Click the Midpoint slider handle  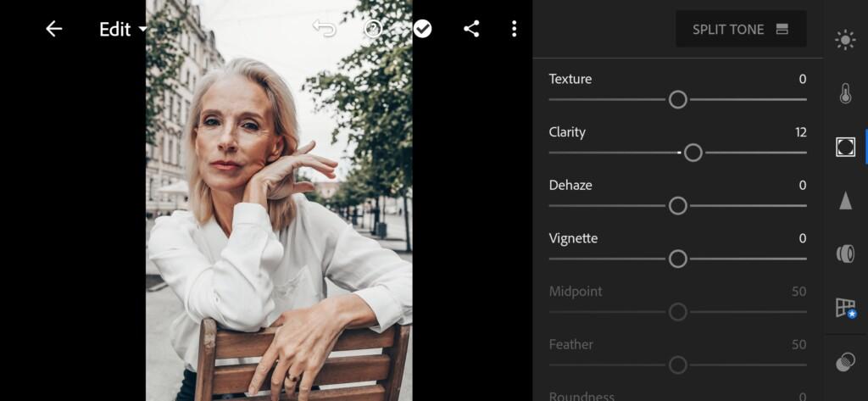coord(677,312)
